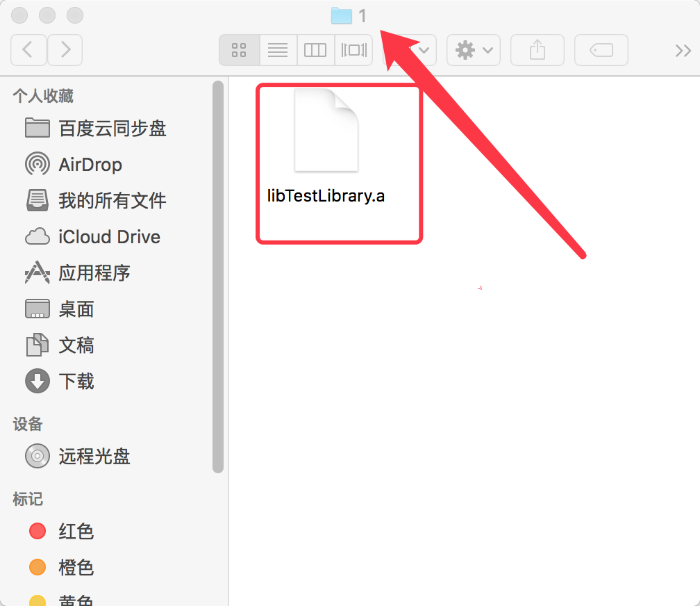Switch Finder to icon view
700x606 pixels.
(x=239, y=49)
